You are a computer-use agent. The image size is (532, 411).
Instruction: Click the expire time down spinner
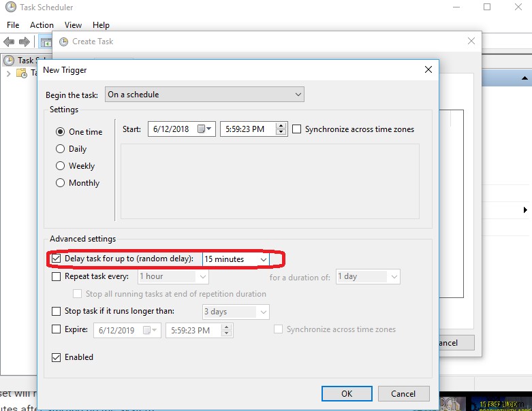pos(226,333)
